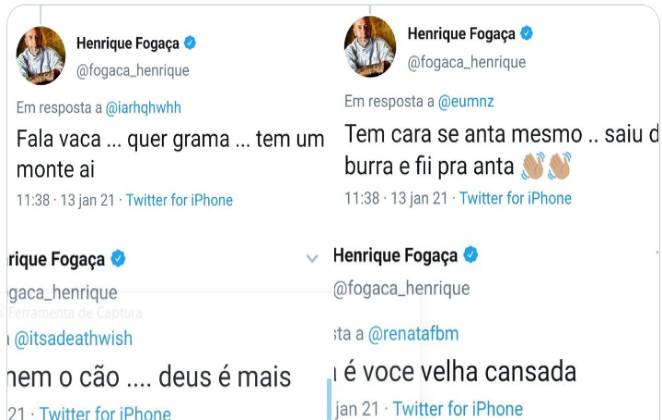Click "Twitter for iPhone" under the "velha cansada" tweet
The image size is (662, 420).
457,408
